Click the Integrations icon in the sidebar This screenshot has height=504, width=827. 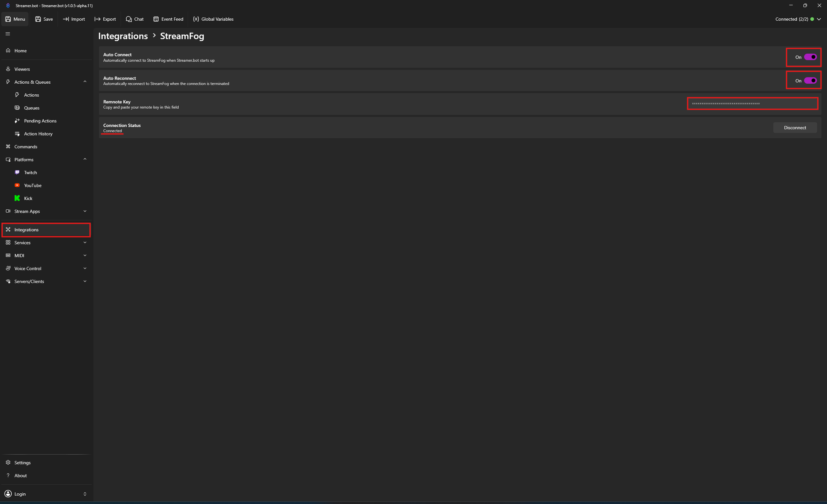(x=8, y=229)
